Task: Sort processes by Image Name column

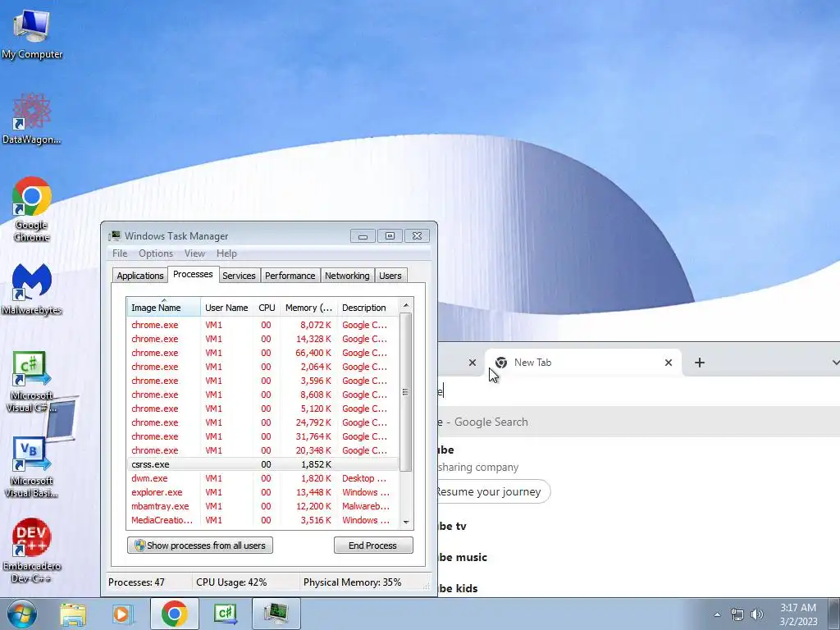Action: click(163, 308)
